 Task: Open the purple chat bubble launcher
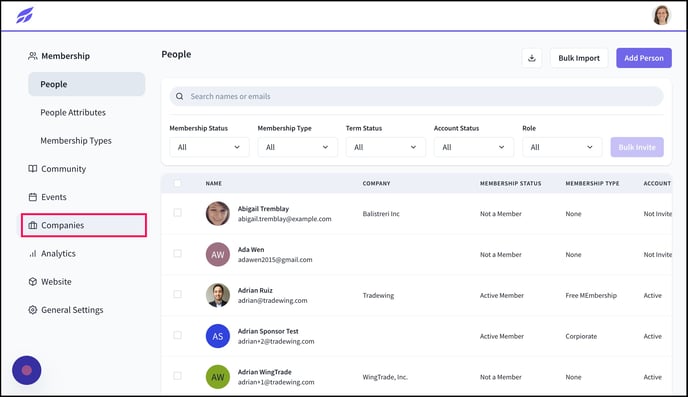point(27,370)
